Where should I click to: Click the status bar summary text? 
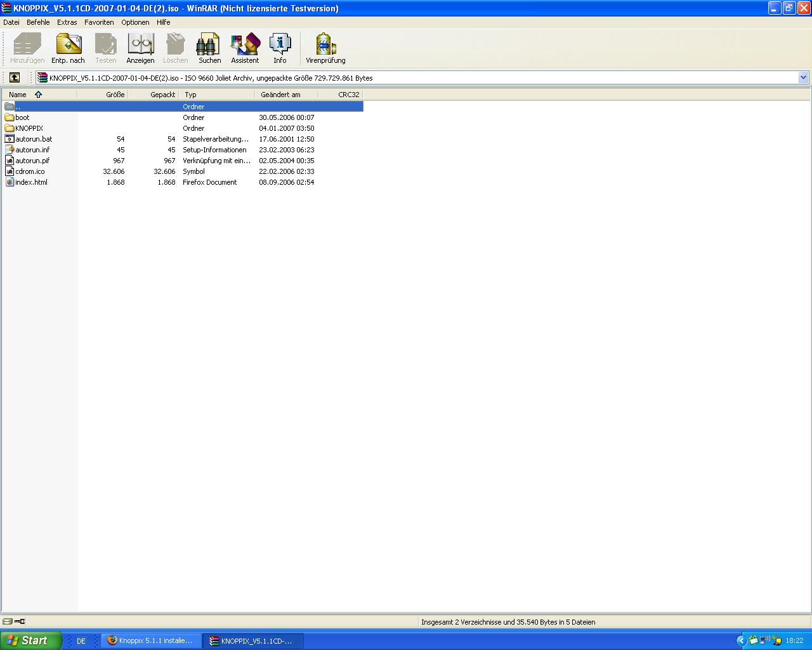coord(508,622)
